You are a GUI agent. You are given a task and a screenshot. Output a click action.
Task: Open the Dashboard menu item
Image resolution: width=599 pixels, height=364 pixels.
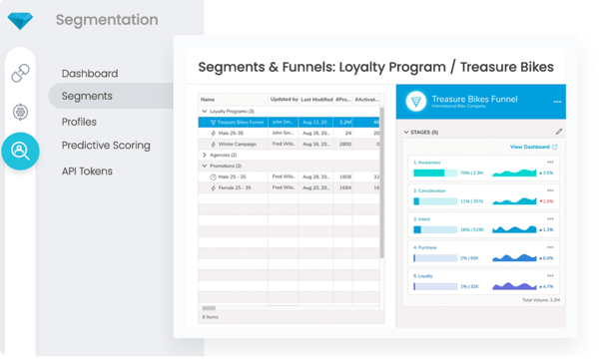click(x=90, y=73)
